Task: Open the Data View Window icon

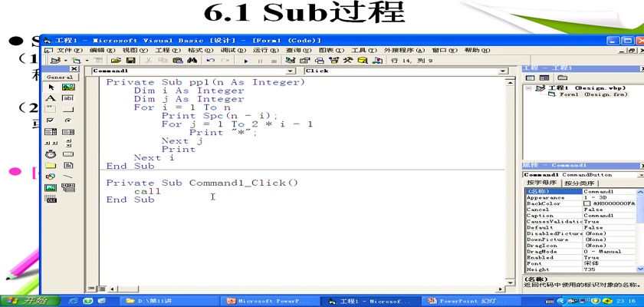Action: [x=362, y=61]
